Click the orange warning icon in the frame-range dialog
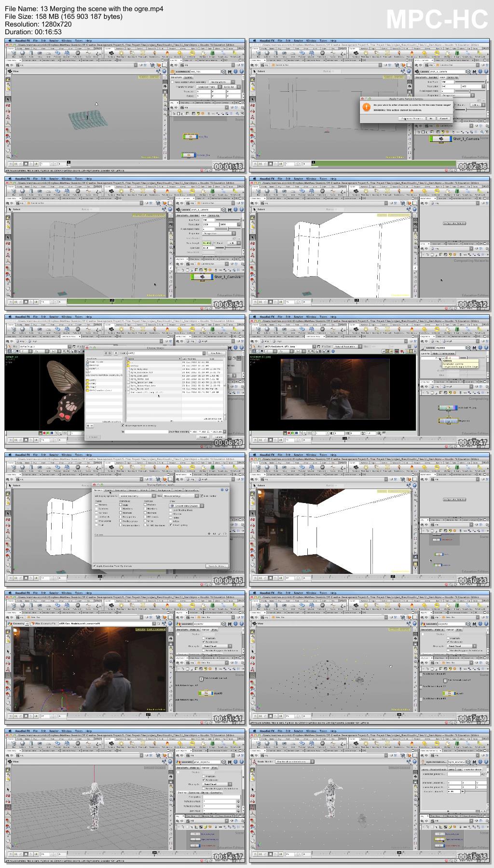Viewport: 494px width, 868px height. click(x=367, y=107)
